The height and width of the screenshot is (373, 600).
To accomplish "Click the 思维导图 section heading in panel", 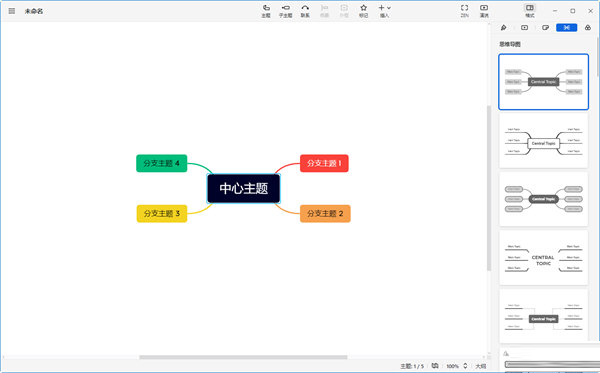I will [510, 44].
